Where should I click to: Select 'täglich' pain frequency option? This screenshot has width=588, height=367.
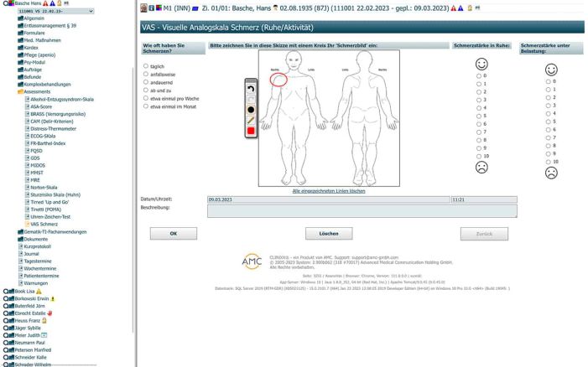click(x=147, y=65)
